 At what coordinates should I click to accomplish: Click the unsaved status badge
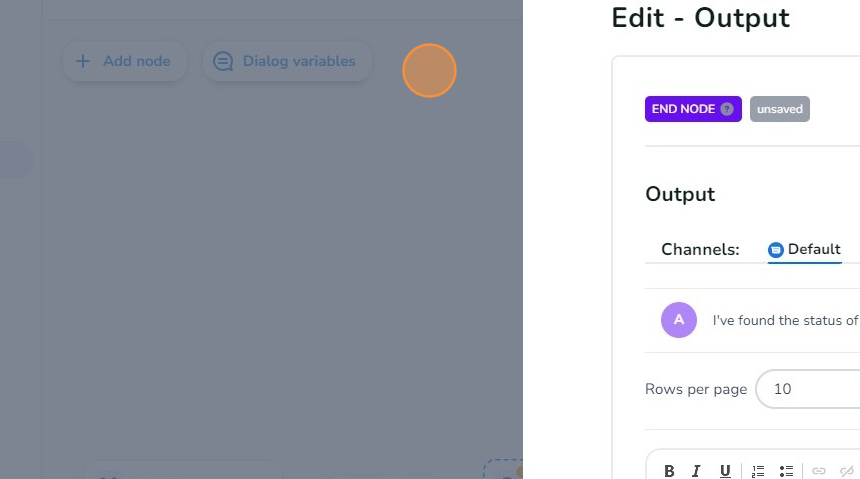point(779,109)
